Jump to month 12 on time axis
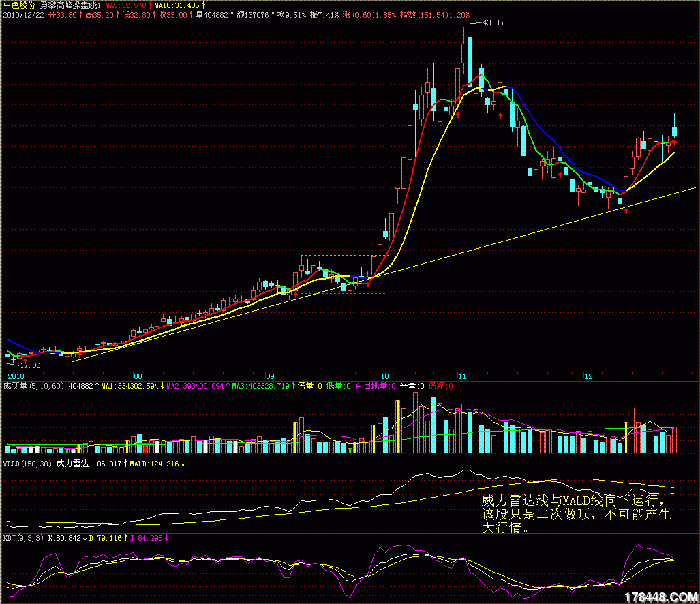The height and width of the screenshot is (604, 700). 588,376
